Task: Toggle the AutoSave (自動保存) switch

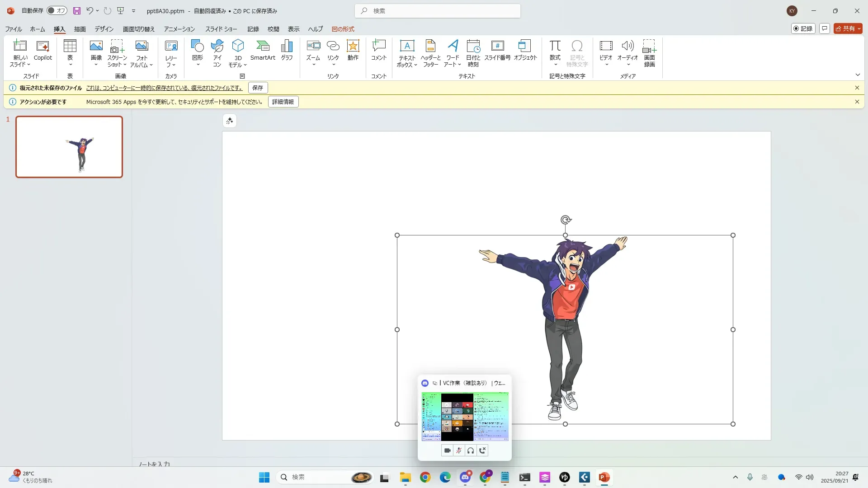Action: pos(57,10)
